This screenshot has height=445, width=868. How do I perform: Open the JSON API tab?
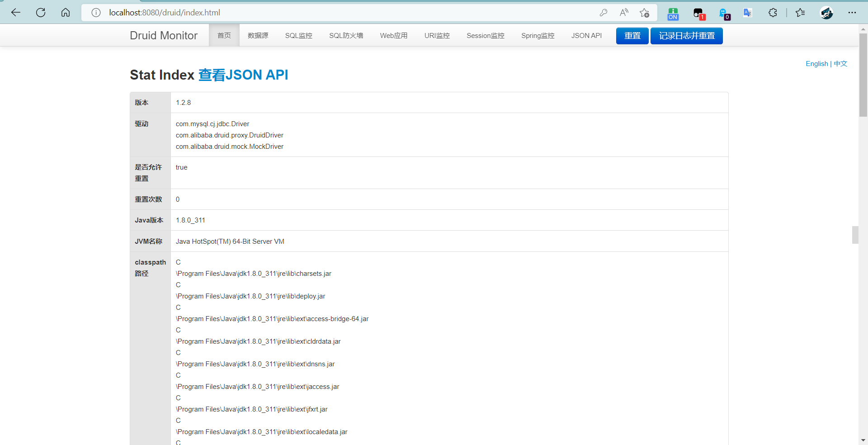(586, 35)
